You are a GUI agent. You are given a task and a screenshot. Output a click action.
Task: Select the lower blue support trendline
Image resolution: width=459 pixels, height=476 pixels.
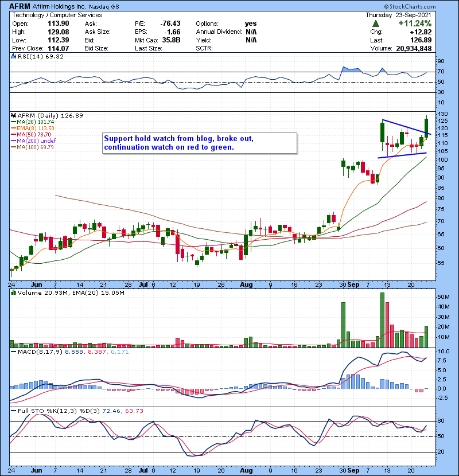403,155
